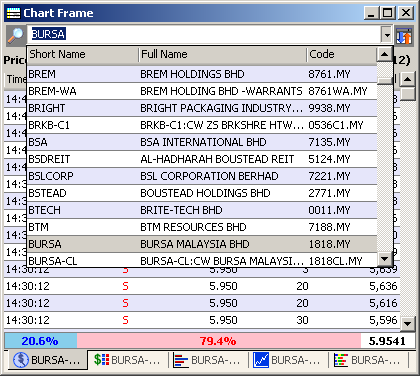Image resolution: width=420 pixels, height=376 pixels.
Task: Minimize the Chart Frame window
Action: (371, 13)
